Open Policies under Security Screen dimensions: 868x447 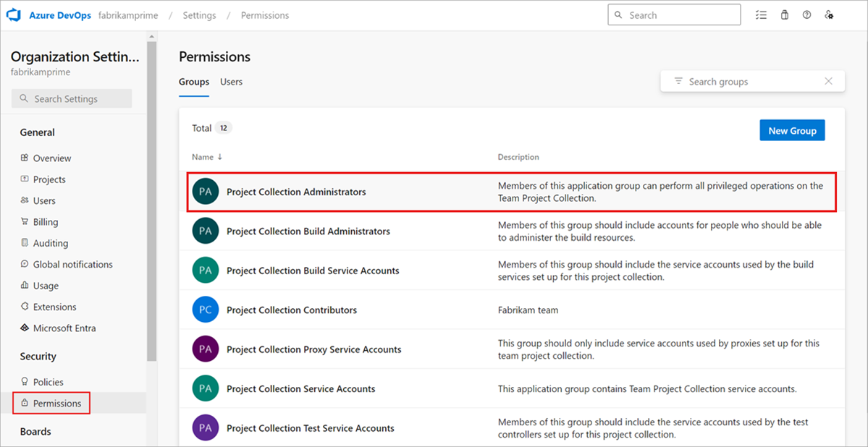(x=49, y=383)
